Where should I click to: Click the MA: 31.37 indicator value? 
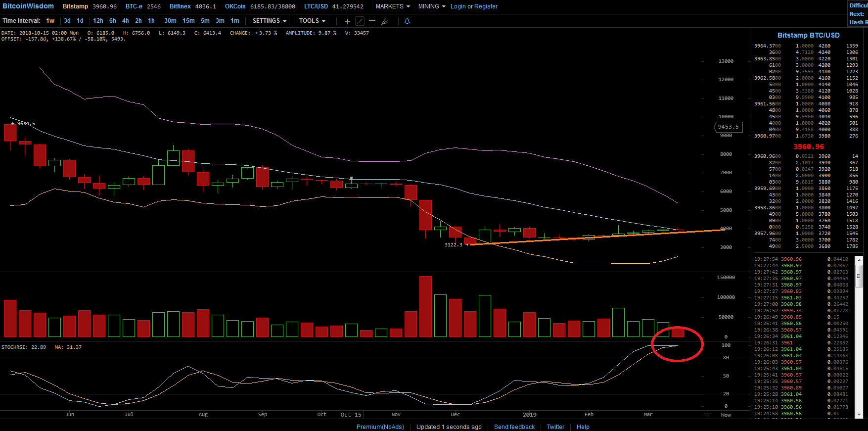68,347
